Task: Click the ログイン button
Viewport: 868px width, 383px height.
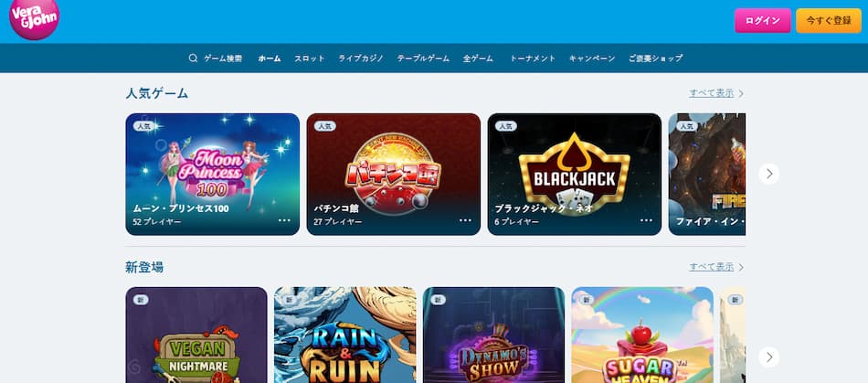Action: [763, 20]
